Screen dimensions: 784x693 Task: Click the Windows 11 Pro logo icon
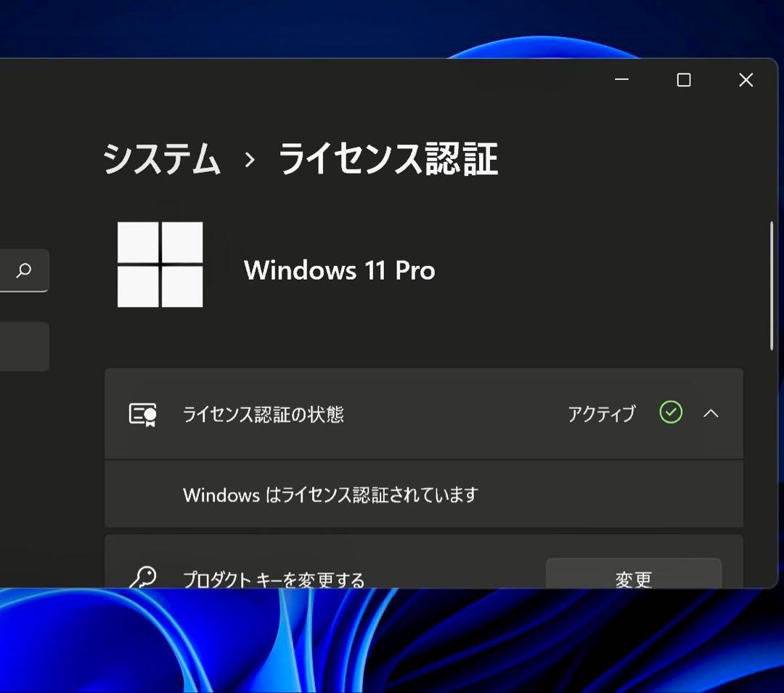[160, 265]
